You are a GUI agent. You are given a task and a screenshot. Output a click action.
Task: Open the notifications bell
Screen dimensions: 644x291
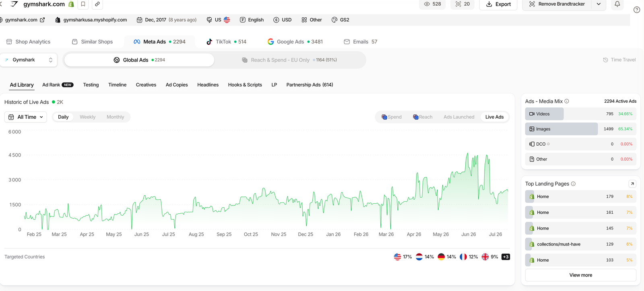point(617,4)
